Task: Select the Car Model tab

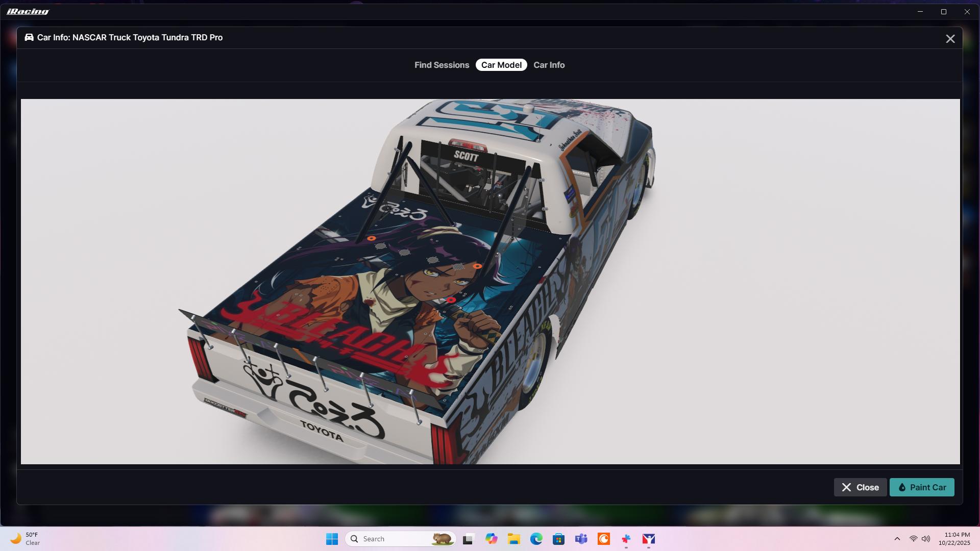Action: click(501, 65)
